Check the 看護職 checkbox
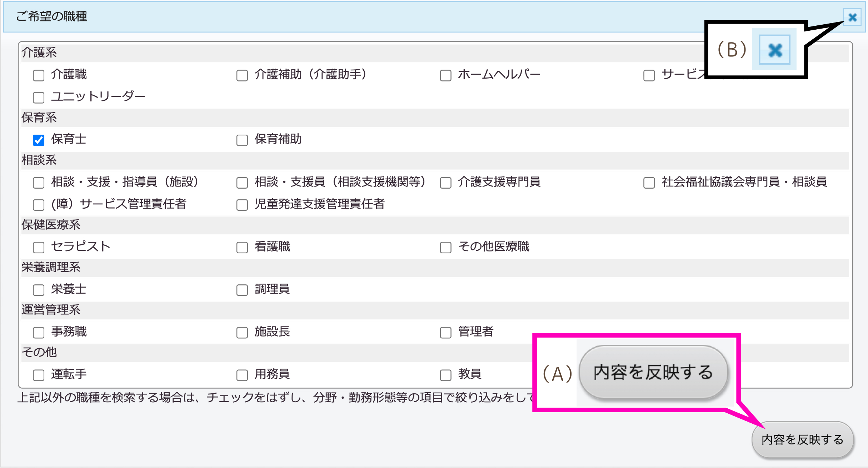The width and height of the screenshot is (868, 468). coord(242,247)
